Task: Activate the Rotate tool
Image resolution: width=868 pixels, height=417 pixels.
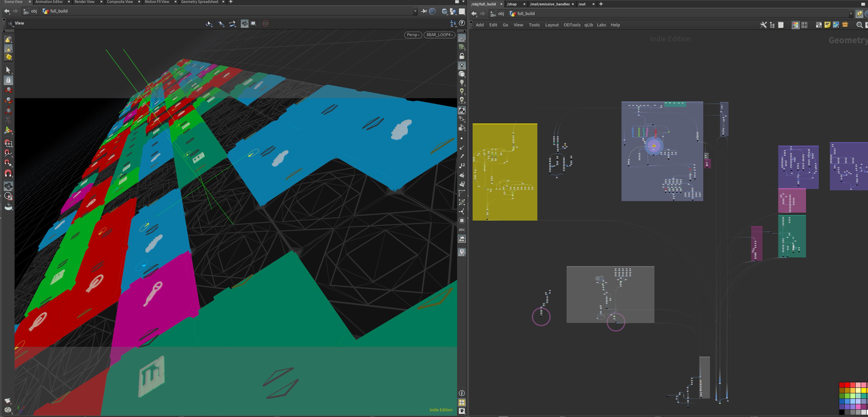Action: click(8, 100)
